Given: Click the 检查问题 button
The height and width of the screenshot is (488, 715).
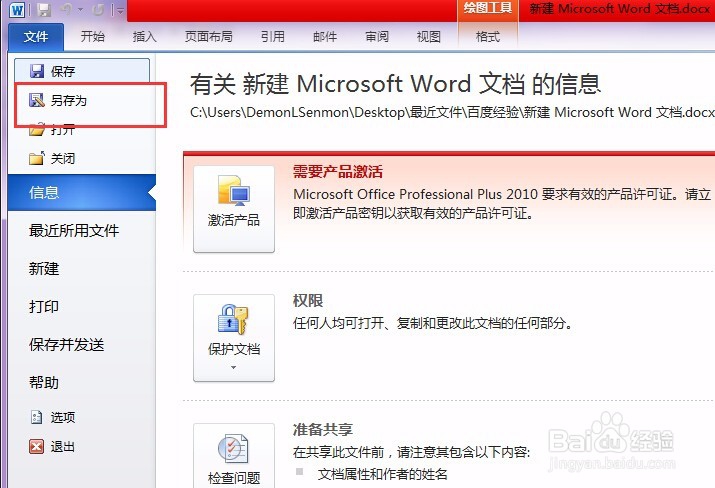Looking at the screenshot, I should 234,456.
